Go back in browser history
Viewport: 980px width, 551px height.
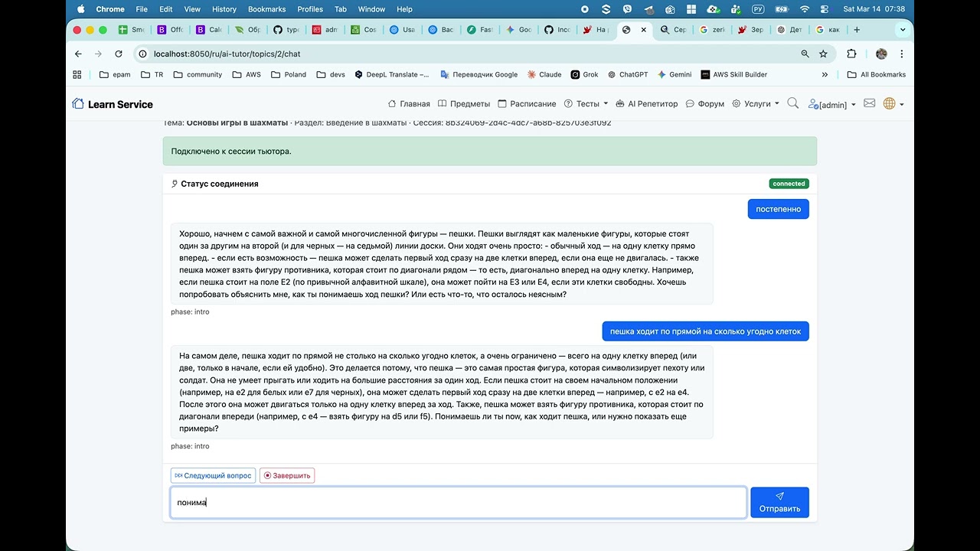coord(78,54)
